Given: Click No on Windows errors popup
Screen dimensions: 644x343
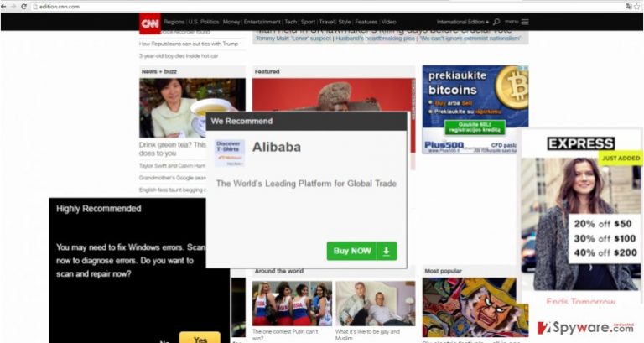Looking at the screenshot, I should 164,340.
